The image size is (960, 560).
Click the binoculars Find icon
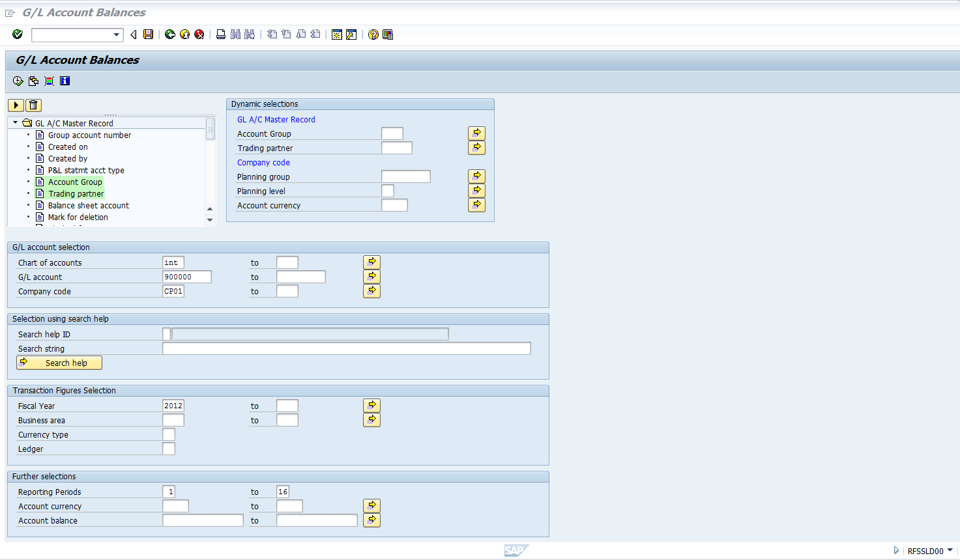[x=235, y=34]
